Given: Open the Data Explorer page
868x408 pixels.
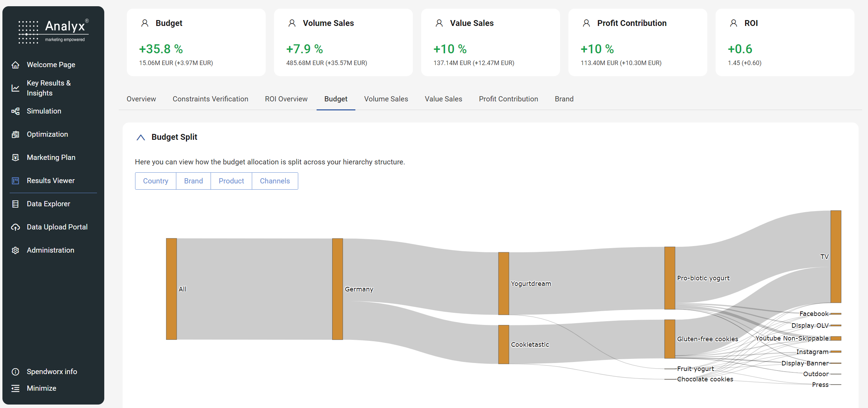Looking at the screenshot, I should tap(48, 204).
